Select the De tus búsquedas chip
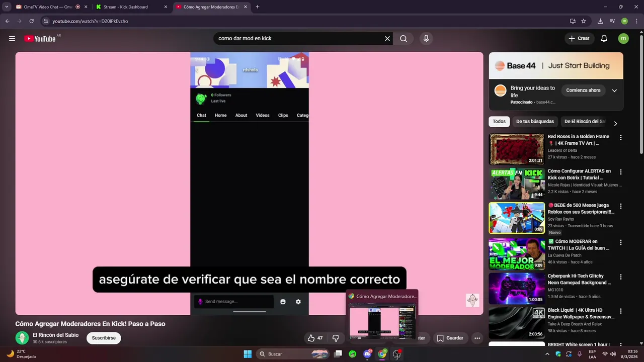The height and width of the screenshot is (362, 644). 535,121
